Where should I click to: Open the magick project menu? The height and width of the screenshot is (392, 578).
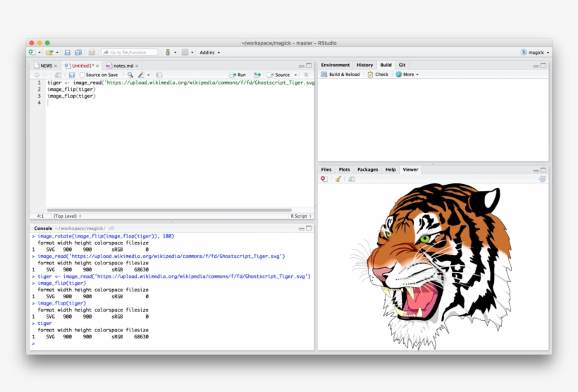(535, 52)
